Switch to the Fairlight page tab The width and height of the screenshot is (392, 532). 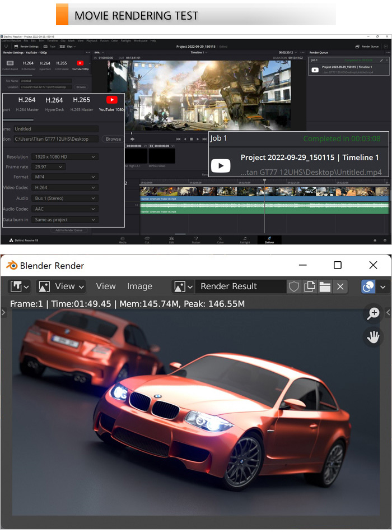pyautogui.click(x=245, y=240)
